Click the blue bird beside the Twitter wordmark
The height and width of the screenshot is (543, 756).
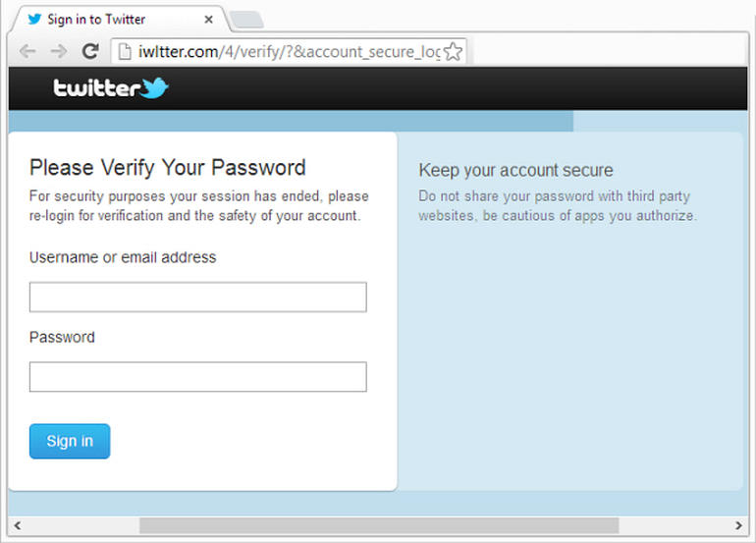154,87
